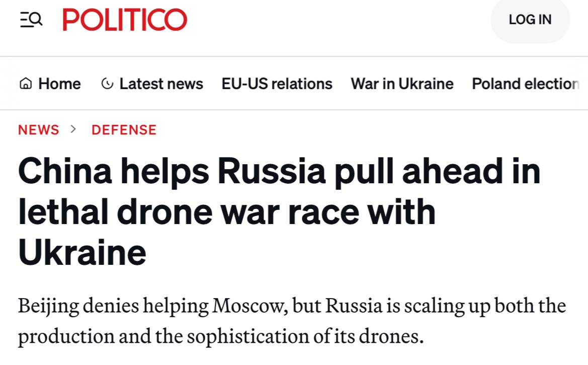Click the word Ukraine ending the headline

[82, 252]
